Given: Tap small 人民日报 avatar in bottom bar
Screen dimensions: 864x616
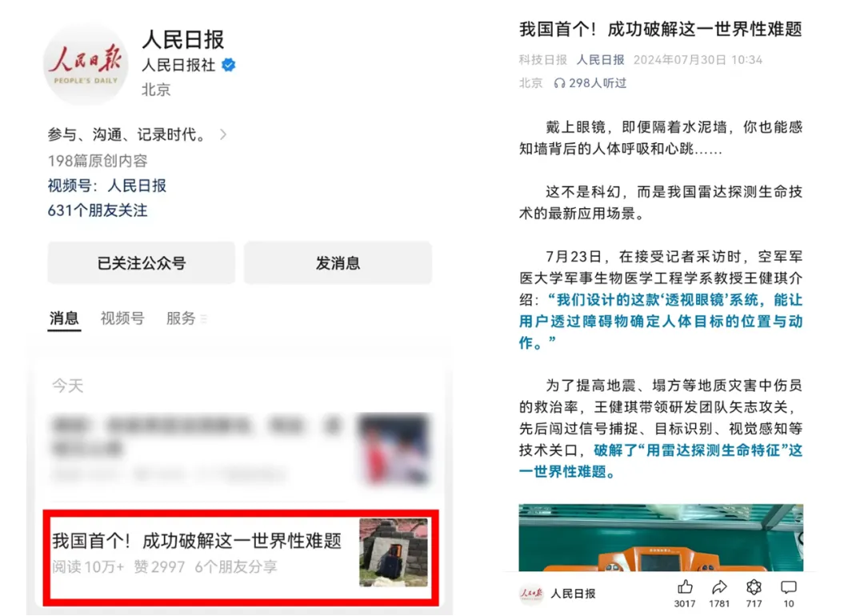Looking at the screenshot, I should tap(531, 594).
